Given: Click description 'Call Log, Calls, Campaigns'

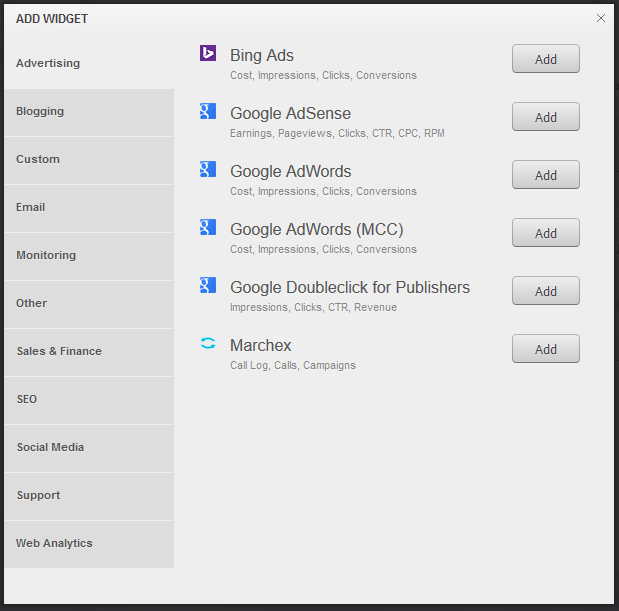Looking at the screenshot, I should point(293,365).
